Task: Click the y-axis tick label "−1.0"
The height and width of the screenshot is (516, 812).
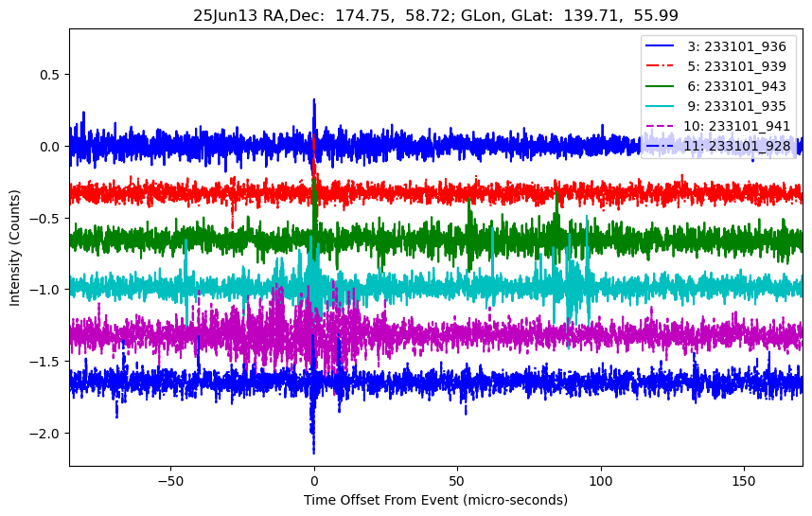Action: tap(46, 290)
